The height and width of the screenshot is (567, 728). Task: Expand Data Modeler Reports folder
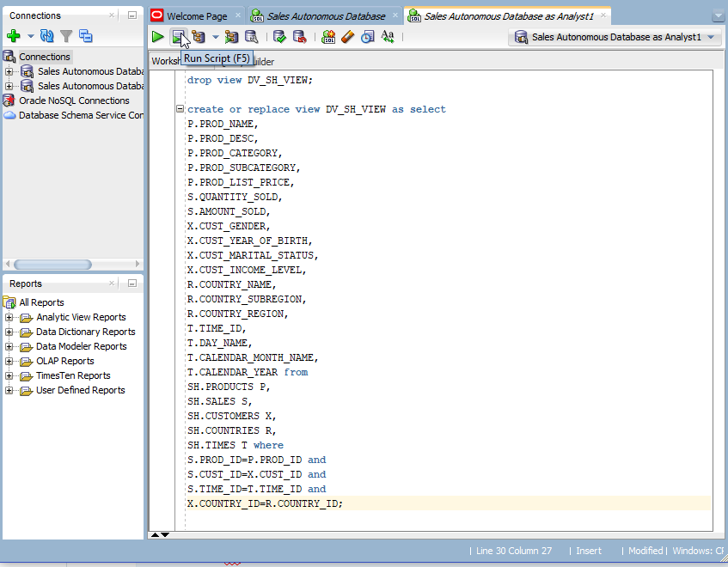pos(9,346)
